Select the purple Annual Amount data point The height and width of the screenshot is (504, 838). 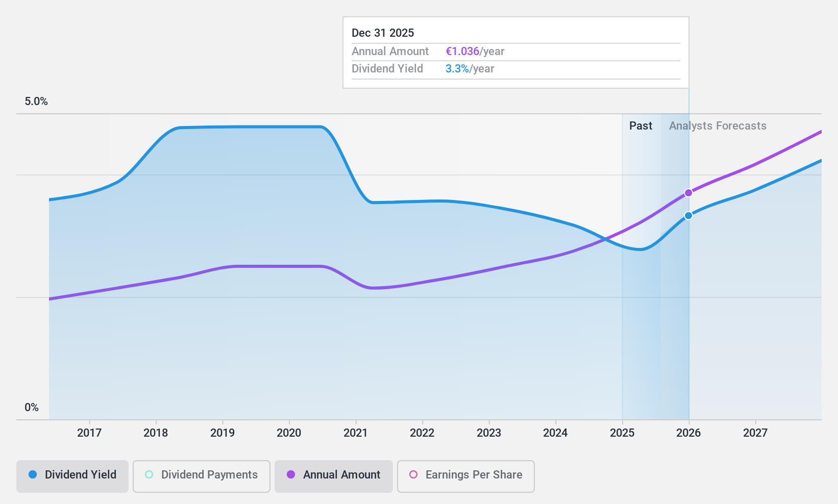[688, 193]
